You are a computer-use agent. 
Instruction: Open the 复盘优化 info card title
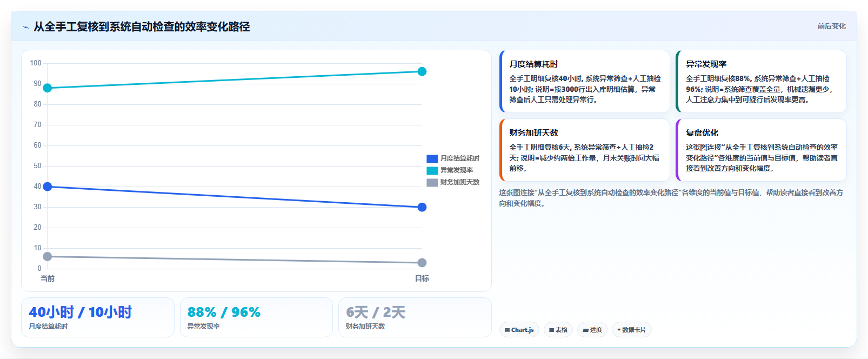[702, 132]
